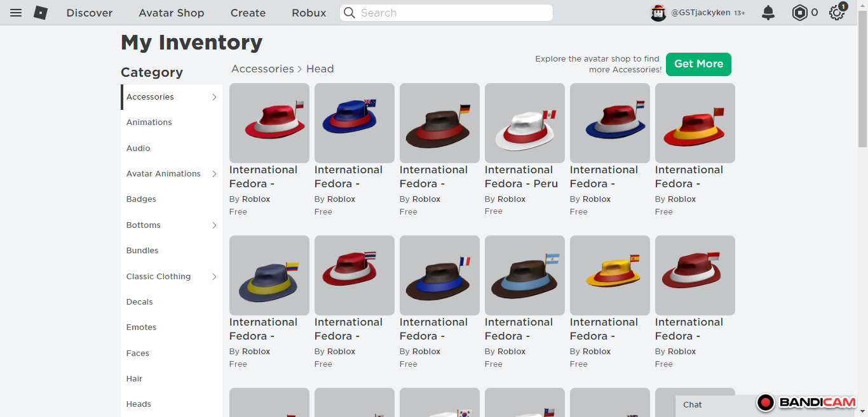Click the Roblox logo icon
Screen dimensions: 868x417
click(x=41, y=13)
